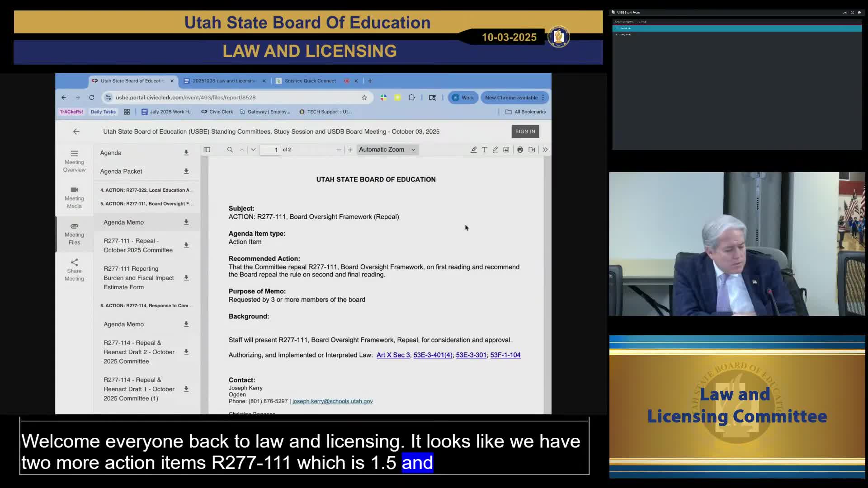Click the PDF zoom in plus button

click(350, 150)
